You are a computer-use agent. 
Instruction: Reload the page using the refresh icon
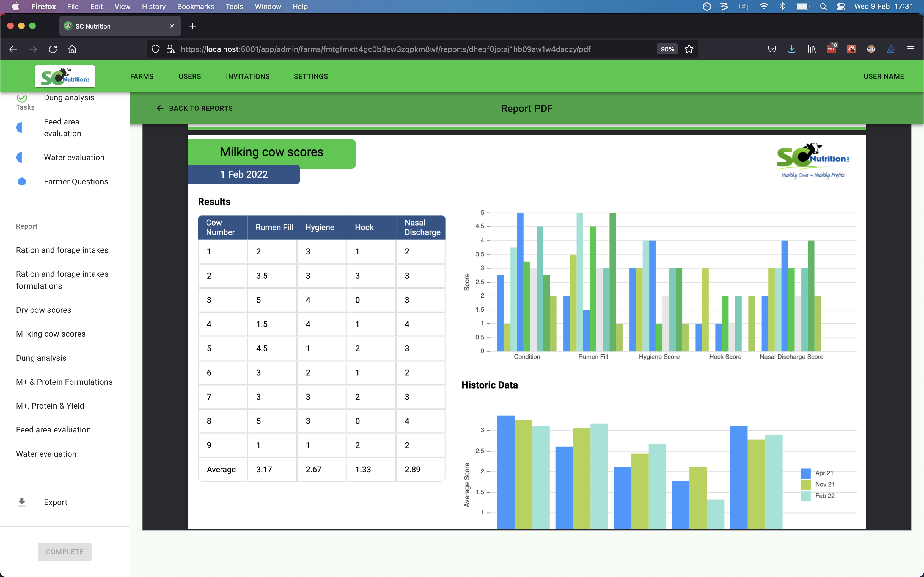coord(53,49)
